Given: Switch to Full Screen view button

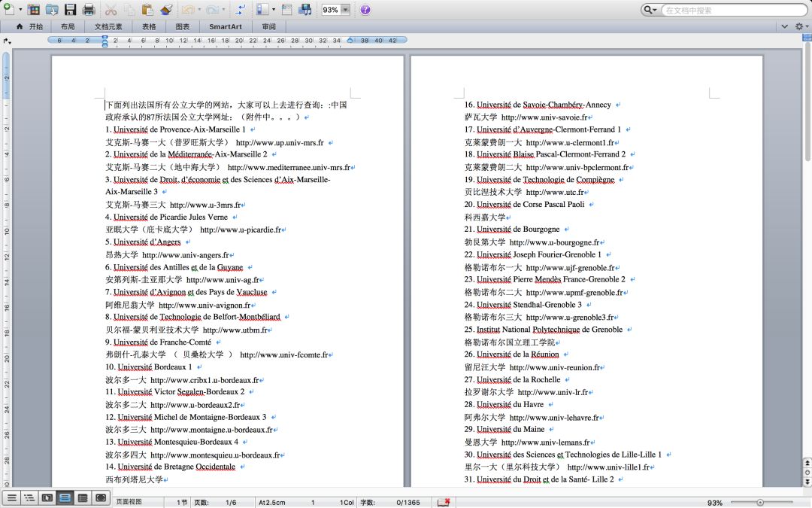Looking at the screenshot, I should tap(101, 498).
